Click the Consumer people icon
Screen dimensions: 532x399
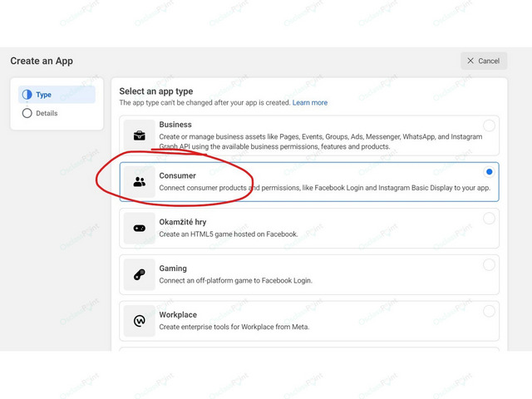coord(139,182)
